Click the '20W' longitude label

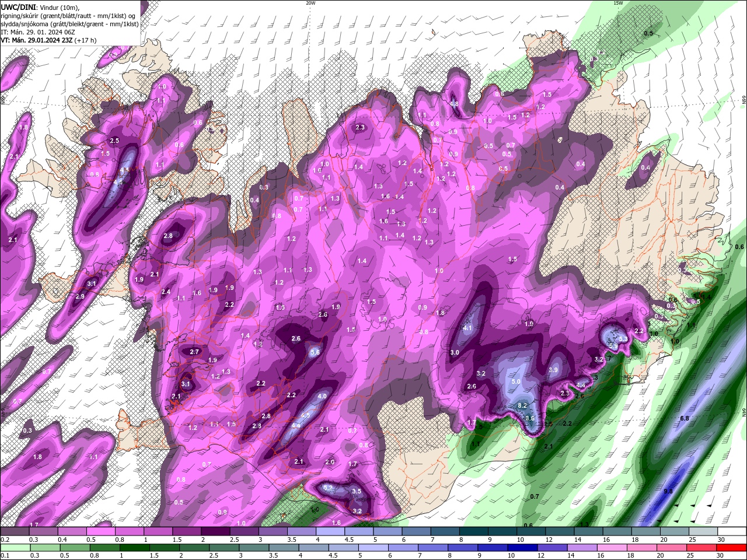coord(310,3)
